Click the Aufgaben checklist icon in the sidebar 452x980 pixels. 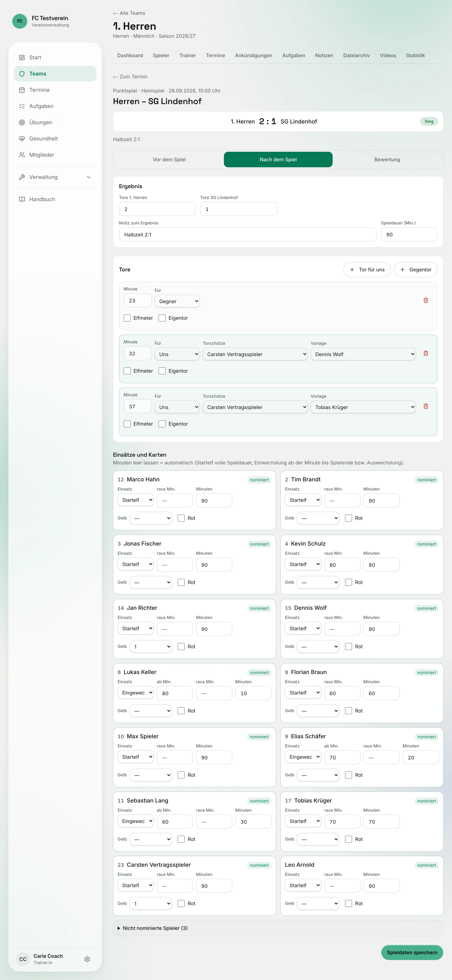click(x=22, y=106)
